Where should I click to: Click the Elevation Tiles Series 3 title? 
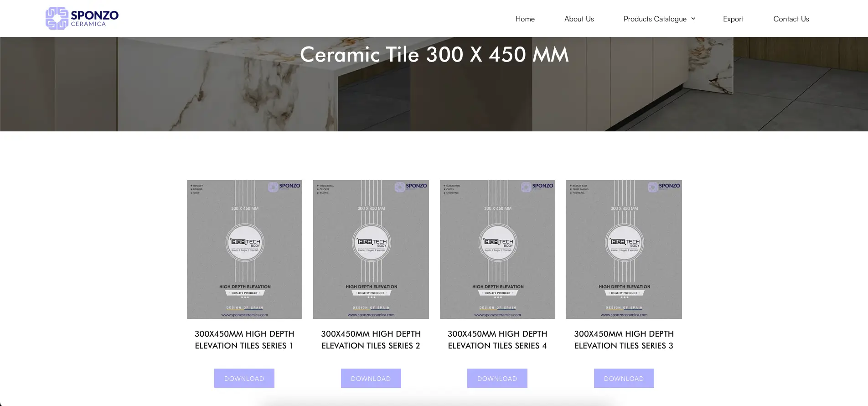coord(624,340)
